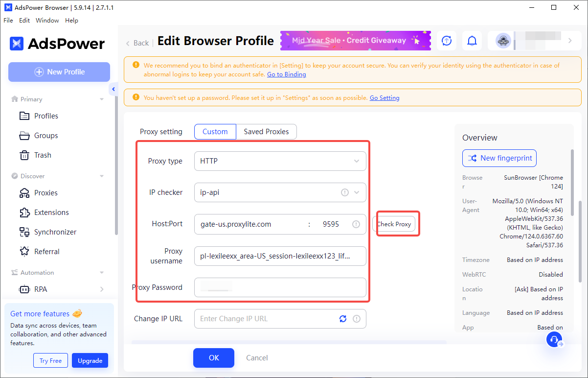Image resolution: width=588 pixels, height=378 pixels.
Task: Collapse the sidebar with the arrow handle
Action: coord(113,89)
